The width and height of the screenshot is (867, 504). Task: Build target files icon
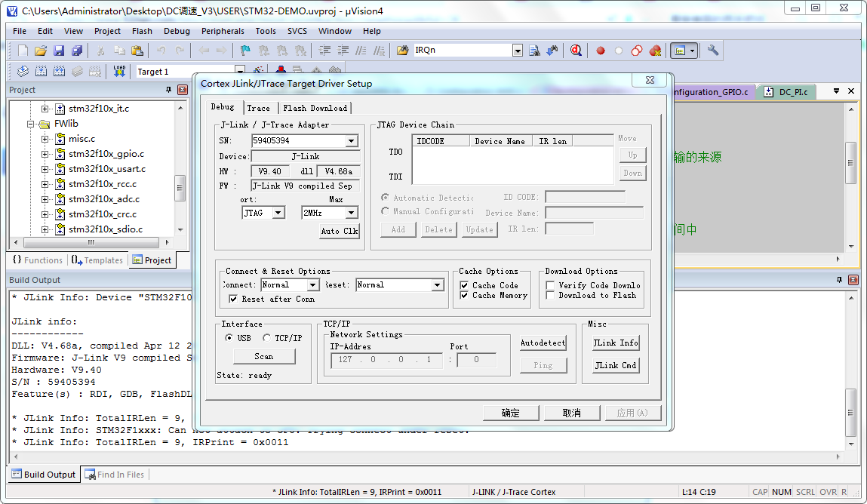pyautogui.click(x=41, y=71)
